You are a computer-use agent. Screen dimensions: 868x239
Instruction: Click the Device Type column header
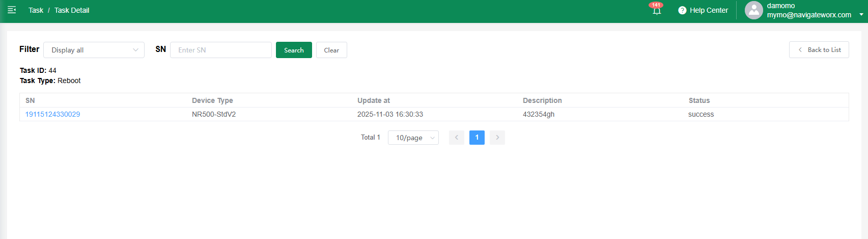212,100
